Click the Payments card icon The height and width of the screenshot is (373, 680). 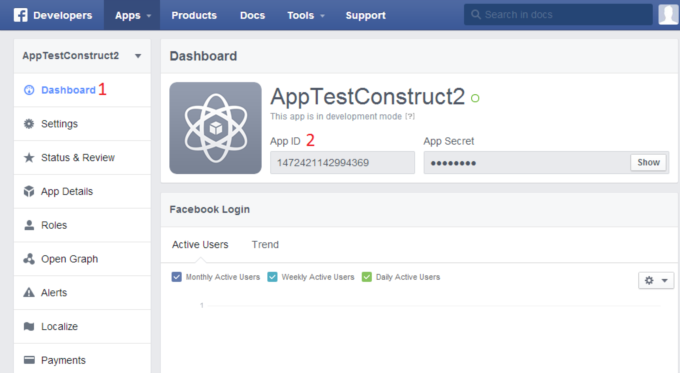coord(29,360)
